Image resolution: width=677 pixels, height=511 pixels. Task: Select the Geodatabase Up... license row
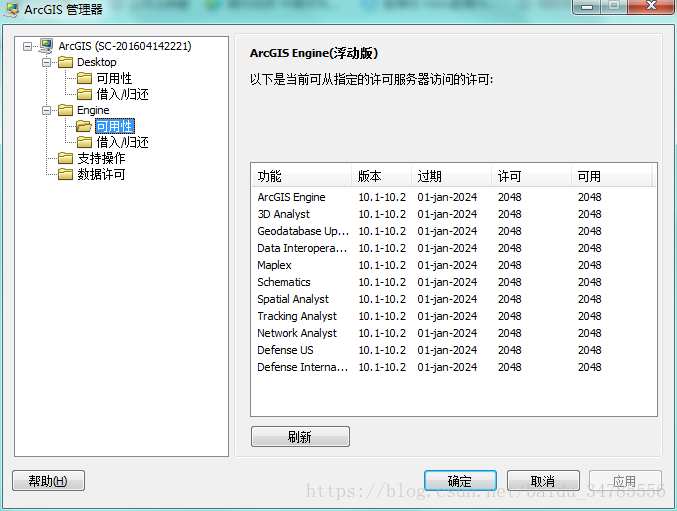coord(453,231)
